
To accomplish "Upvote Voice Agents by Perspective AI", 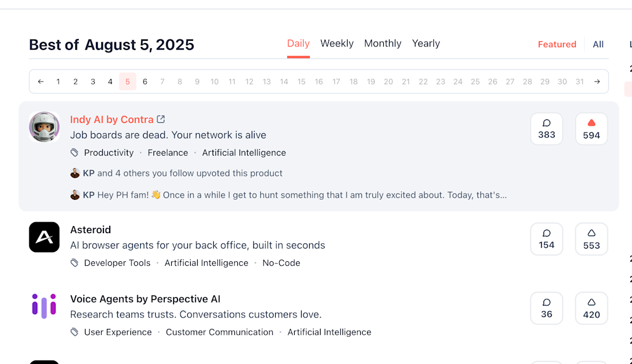I will tap(591, 308).
